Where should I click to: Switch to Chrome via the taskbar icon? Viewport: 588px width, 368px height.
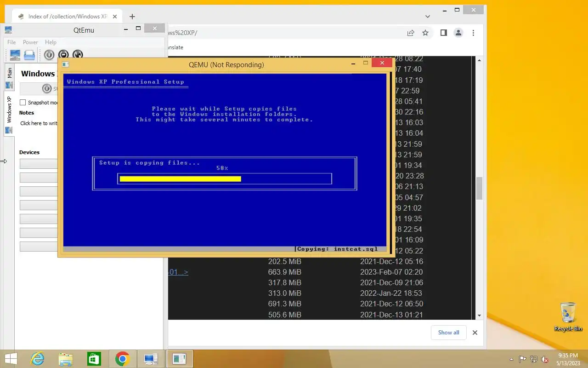122,359
